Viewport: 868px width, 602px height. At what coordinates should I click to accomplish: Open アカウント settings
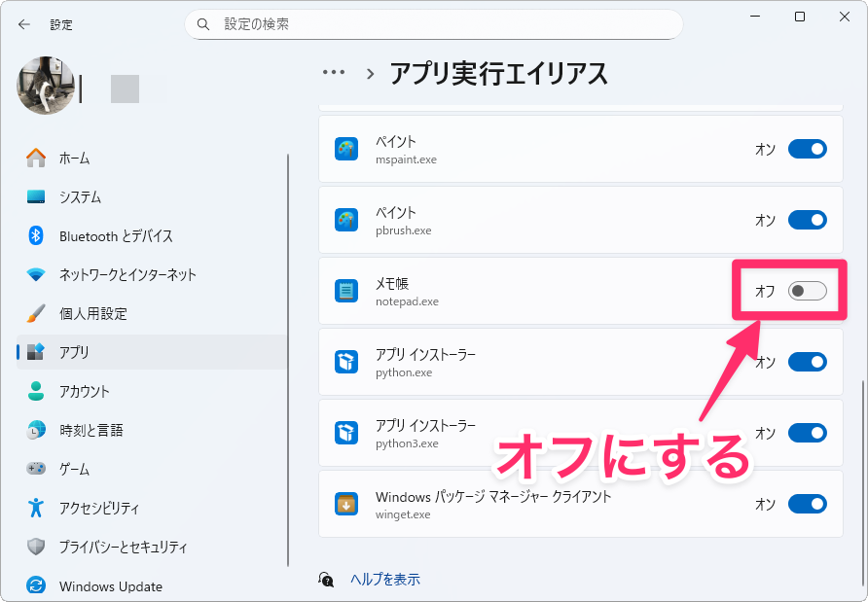click(152, 391)
